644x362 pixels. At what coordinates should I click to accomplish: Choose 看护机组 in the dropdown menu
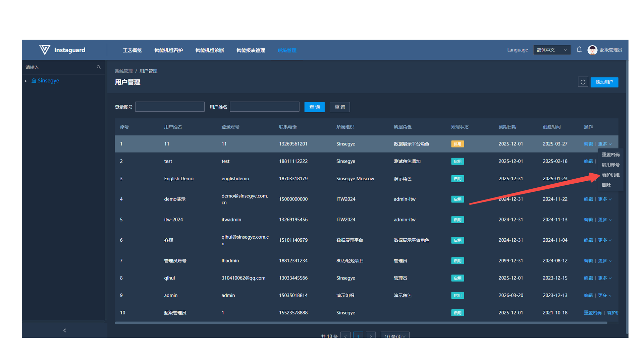point(610,175)
